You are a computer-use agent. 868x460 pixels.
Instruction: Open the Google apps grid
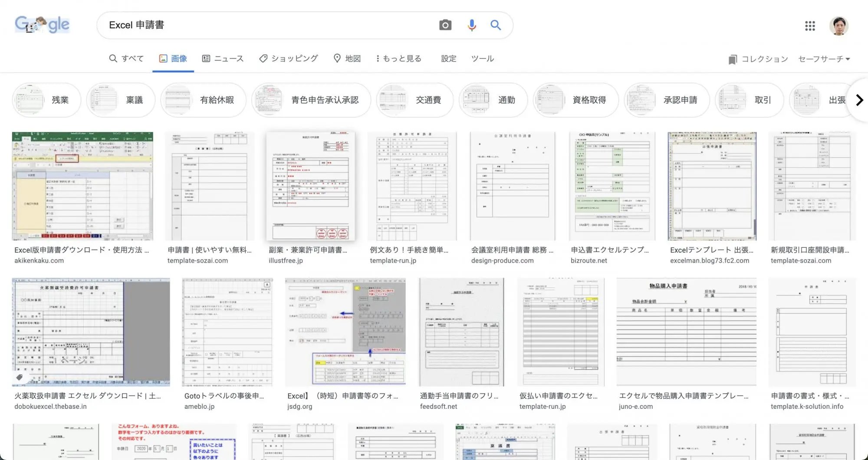[x=810, y=26]
